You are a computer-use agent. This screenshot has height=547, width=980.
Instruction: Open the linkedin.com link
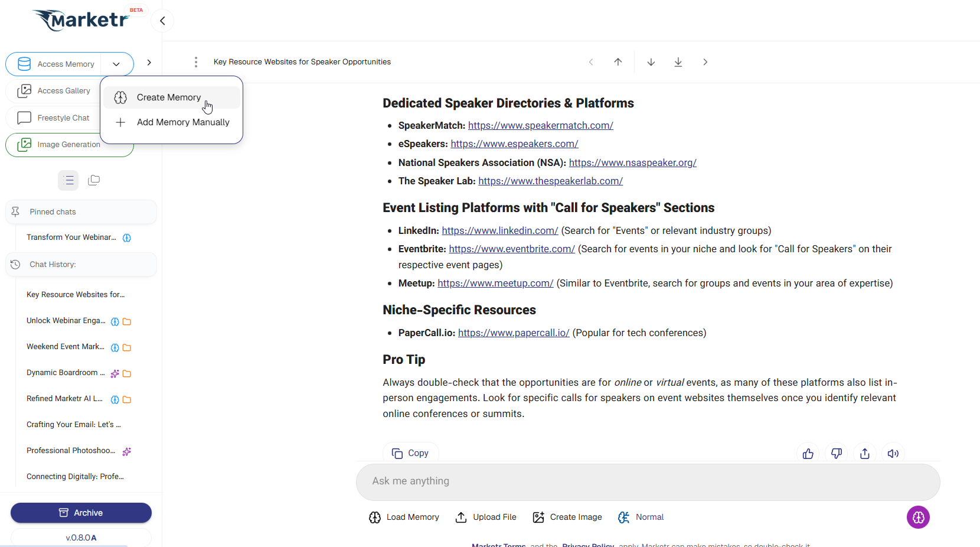pyautogui.click(x=500, y=231)
